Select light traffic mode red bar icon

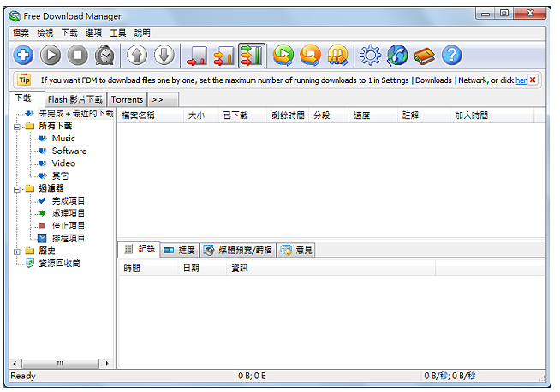tap(197, 56)
